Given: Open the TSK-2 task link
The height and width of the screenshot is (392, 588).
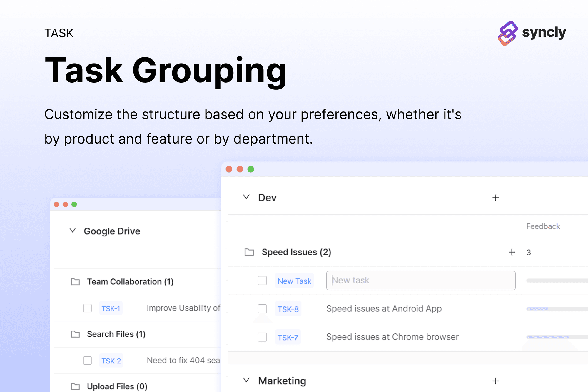Looking at the screenshot, I should [x=111, y=361].
